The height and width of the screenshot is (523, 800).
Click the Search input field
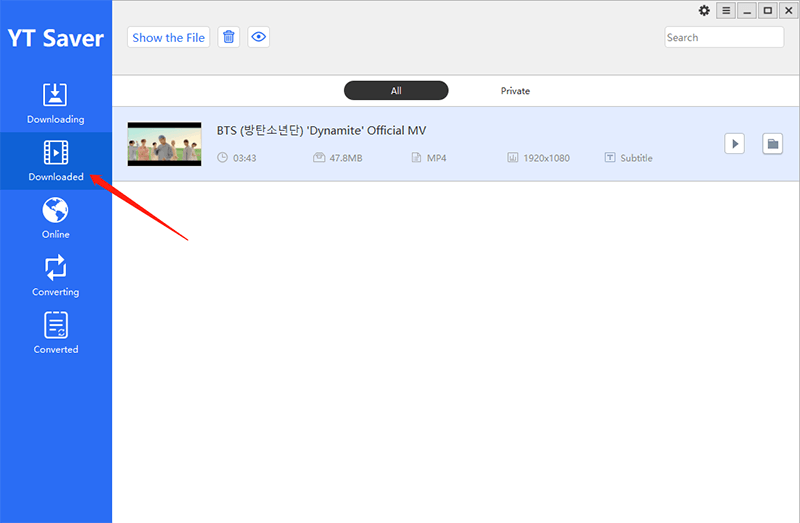[x=724, y=37]
